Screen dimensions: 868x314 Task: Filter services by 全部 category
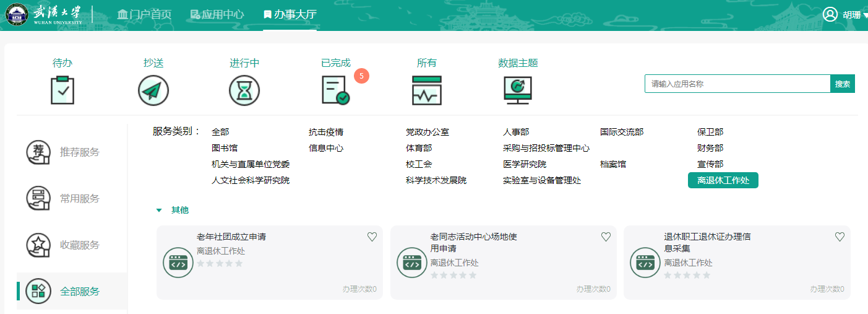point(220,132)
